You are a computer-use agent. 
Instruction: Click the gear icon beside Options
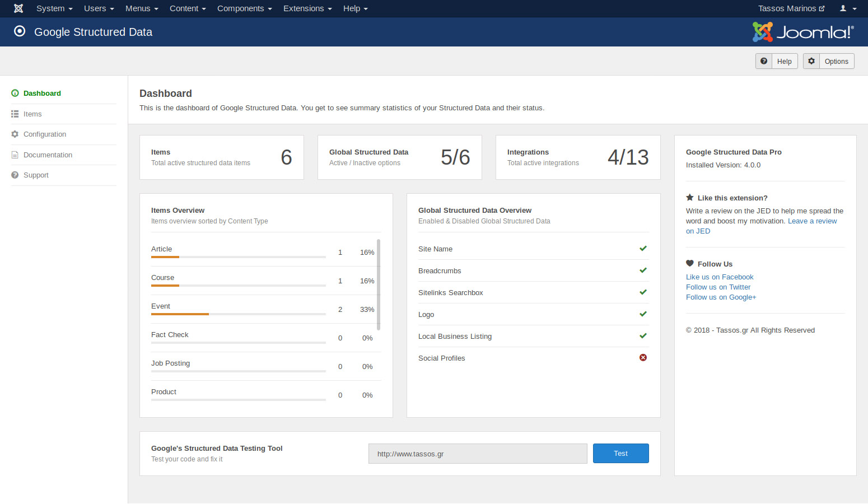tap(811, 61)
